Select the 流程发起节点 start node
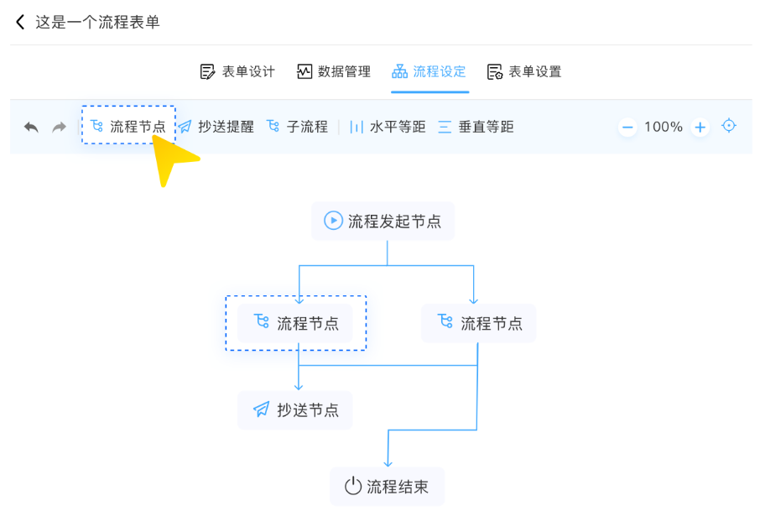 tap(383, 221)
